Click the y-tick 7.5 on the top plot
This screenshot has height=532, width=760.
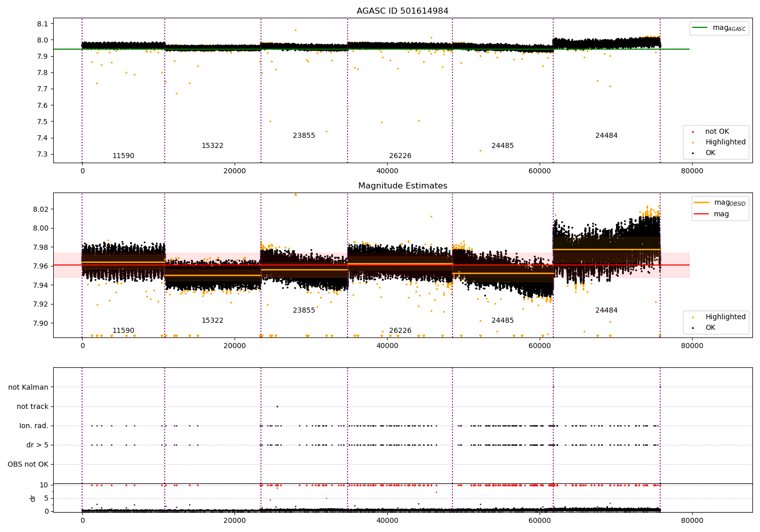[x=43, y=122]
